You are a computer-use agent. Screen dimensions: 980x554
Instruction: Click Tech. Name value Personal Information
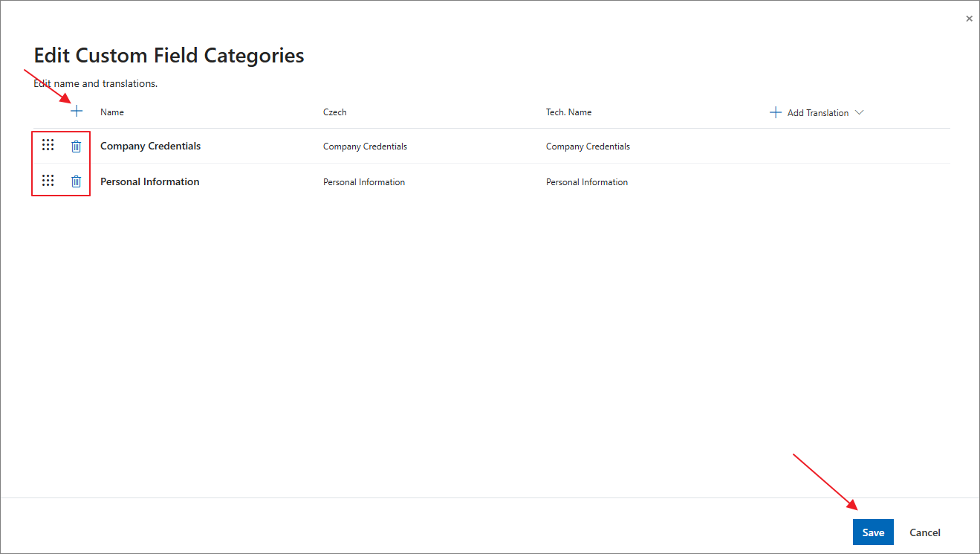(587, 182)
